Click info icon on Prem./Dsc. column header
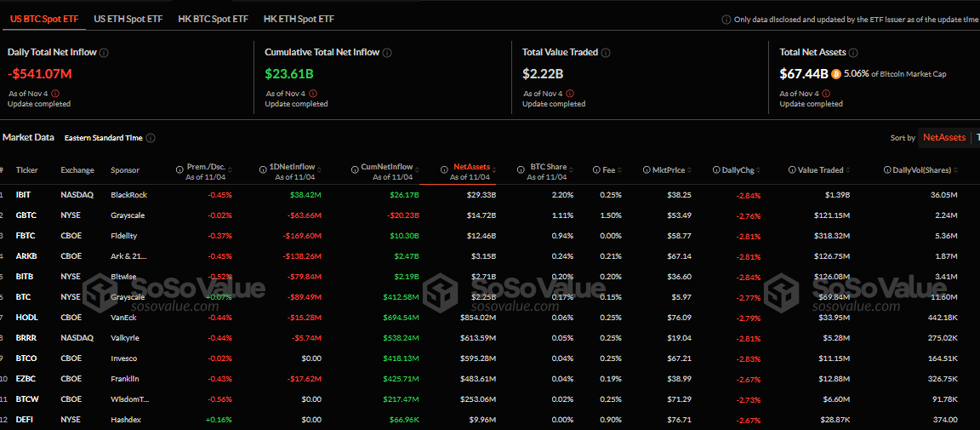 click(x=180, y=169)
